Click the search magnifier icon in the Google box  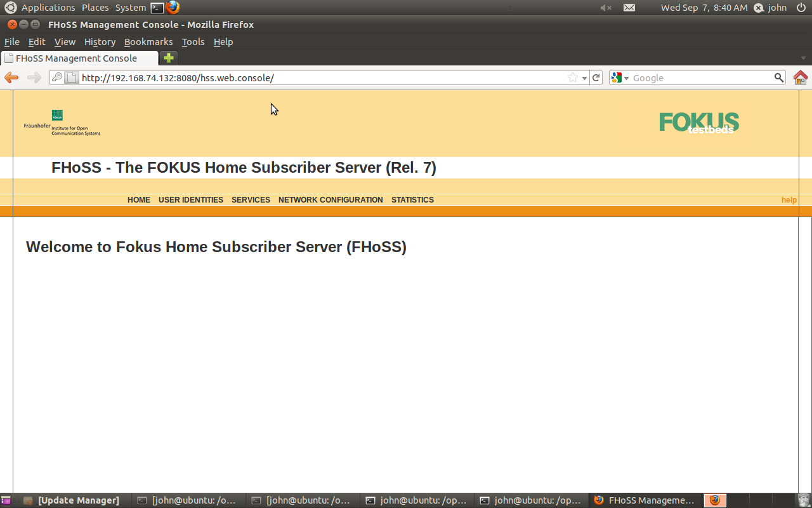(x=779, y=77)
